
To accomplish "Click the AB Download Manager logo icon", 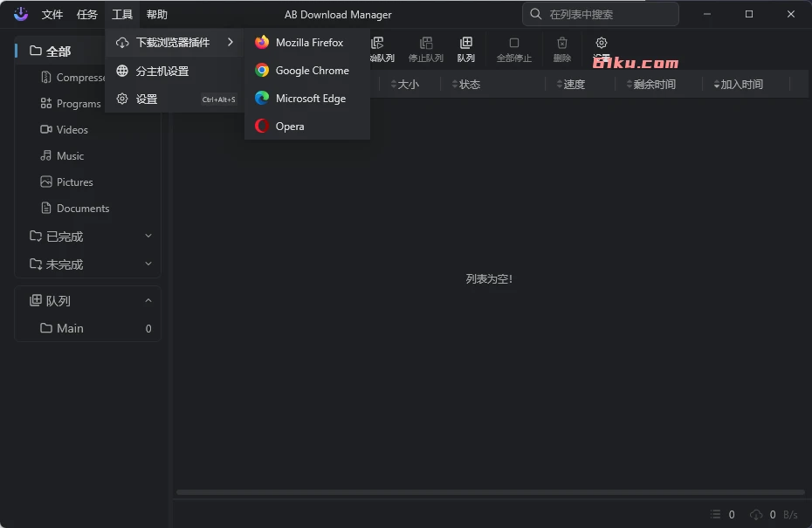I will (x=21, y=14).
